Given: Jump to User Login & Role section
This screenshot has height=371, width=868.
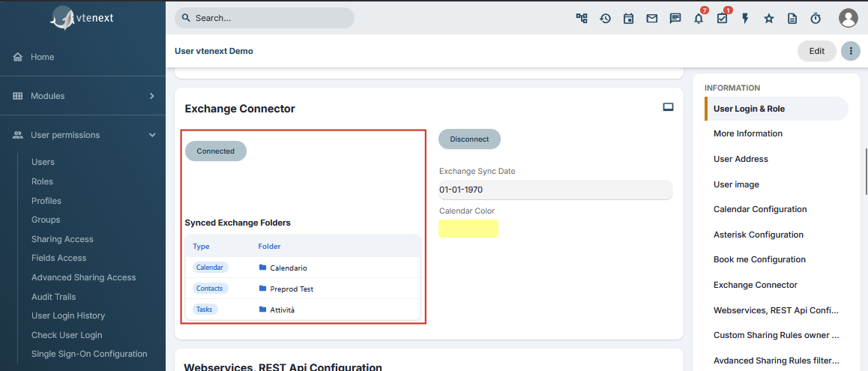Looking at the screenshot, I should (776, 109).
